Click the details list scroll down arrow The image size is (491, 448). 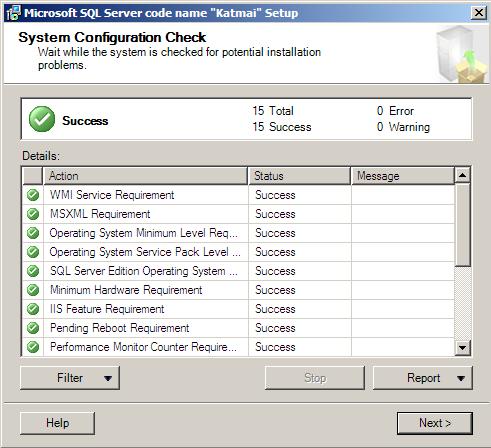coord(463,348)
